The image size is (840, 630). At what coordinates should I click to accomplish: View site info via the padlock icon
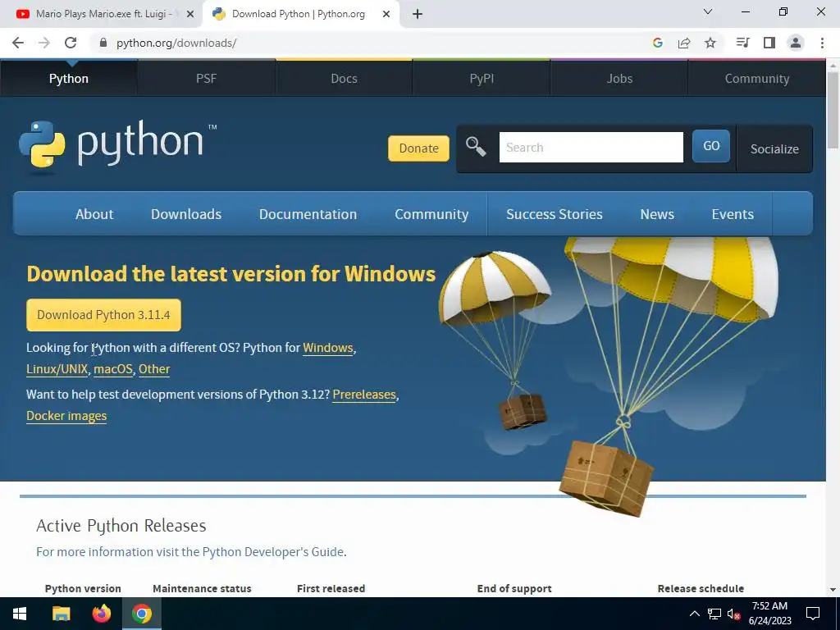(x=103, y=43)
